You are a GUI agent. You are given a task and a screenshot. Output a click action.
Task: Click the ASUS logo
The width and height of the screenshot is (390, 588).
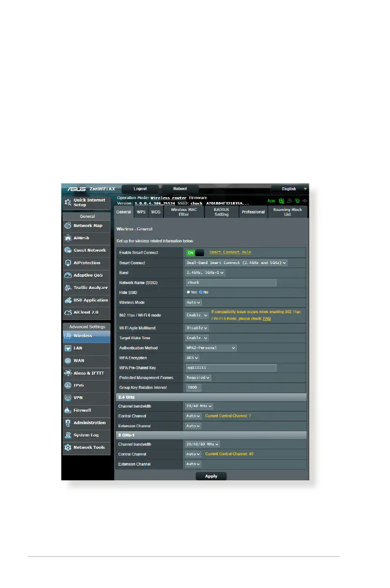pos(77,189)
